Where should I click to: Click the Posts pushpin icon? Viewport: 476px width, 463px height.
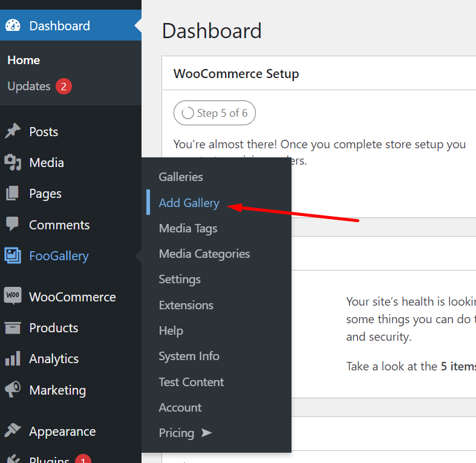[13, 131]
